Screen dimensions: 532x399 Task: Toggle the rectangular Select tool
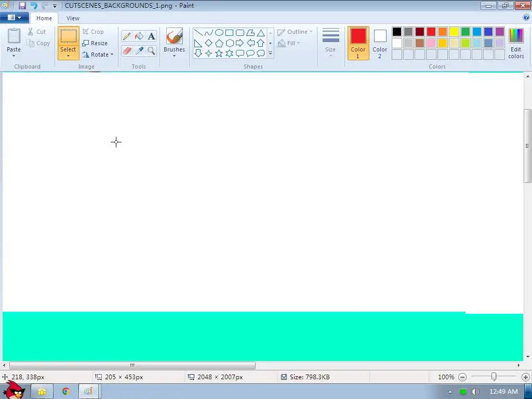coord(68,36)
